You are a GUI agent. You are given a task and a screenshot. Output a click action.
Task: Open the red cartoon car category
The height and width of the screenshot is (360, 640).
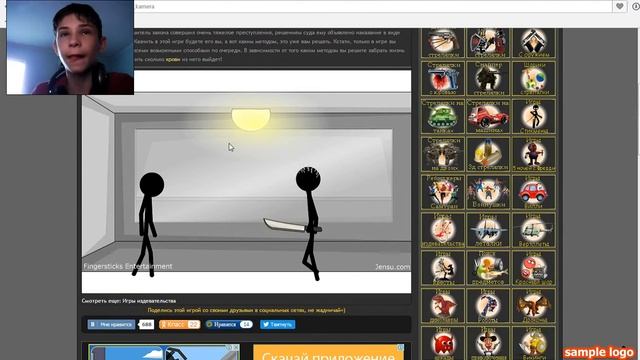click(x=534, y=192)
